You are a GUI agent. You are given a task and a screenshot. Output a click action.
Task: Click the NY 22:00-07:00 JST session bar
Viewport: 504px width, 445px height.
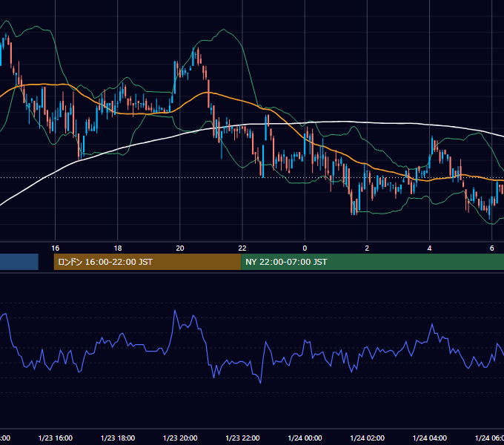tap(372, 262)
